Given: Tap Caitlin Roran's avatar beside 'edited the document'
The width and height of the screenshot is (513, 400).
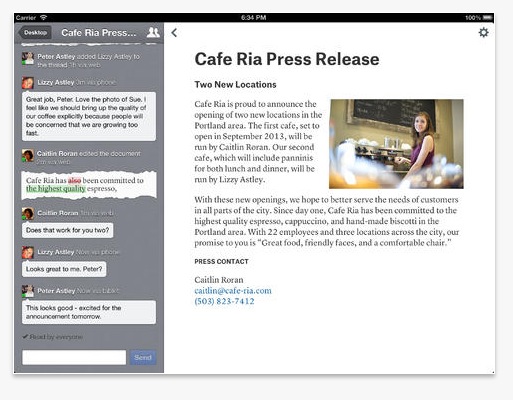Looking at the screenshot, I should tap(28, 156).
